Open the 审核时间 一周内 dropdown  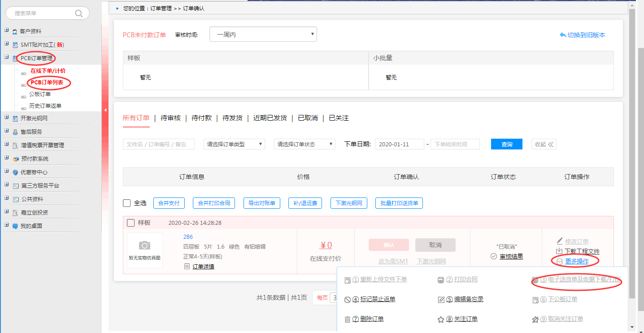(x=263, y=35)
